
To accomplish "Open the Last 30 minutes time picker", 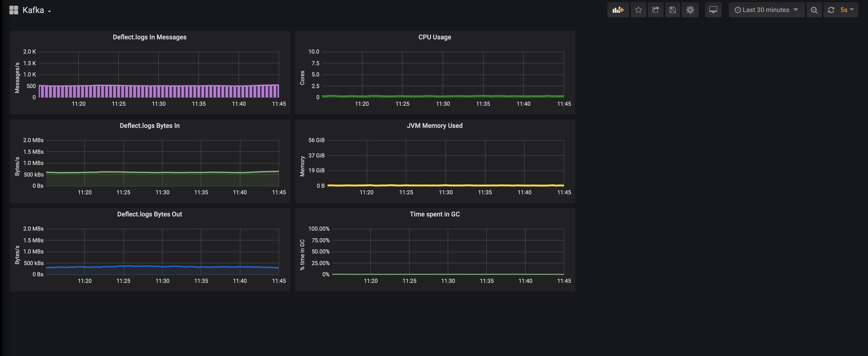I will [x=766, y=10].
